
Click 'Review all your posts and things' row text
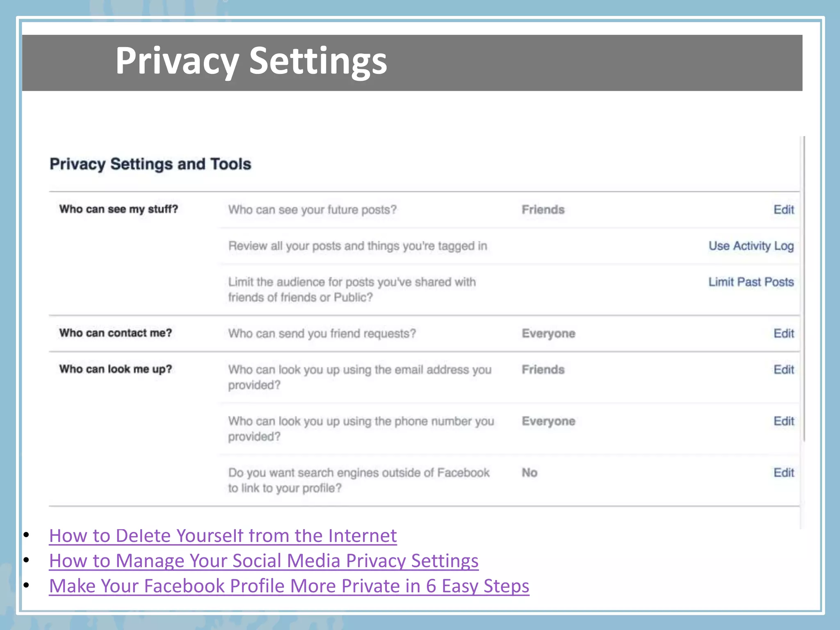(x=358, y=246)
